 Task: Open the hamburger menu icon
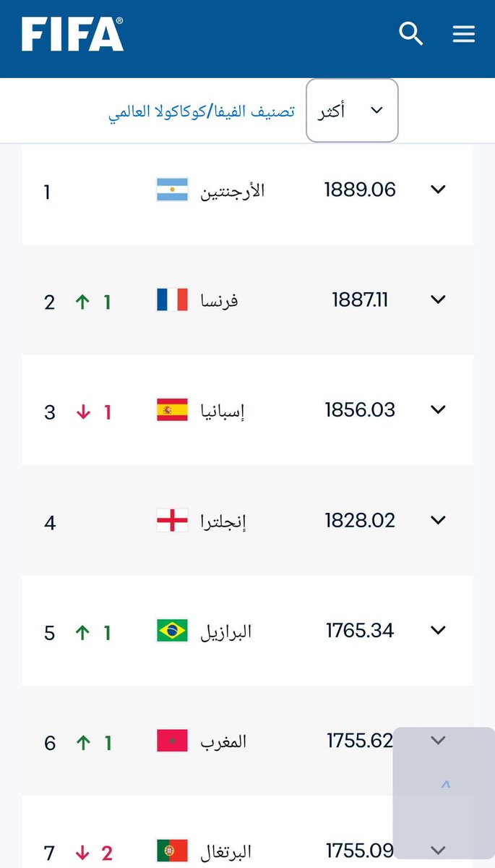coord(463,34)
